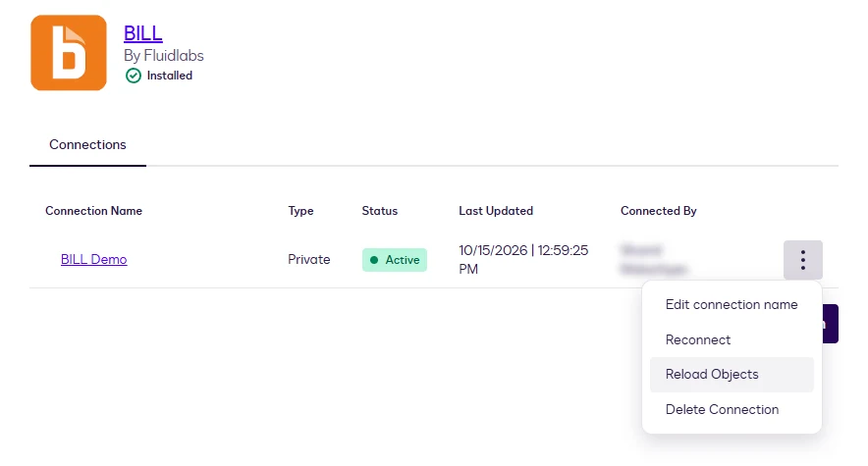Open the BILL app title link
Image resolution: width=868 pixels, height=466 pixels.
coord(142,33)
